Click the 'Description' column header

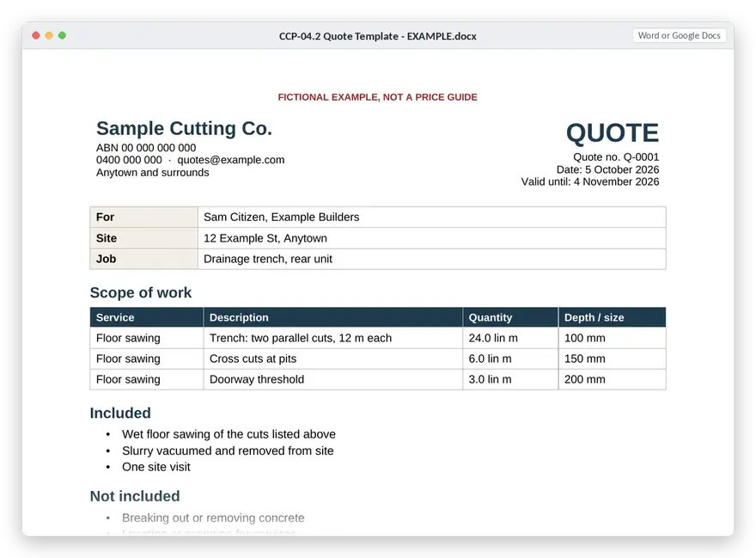(332, 317)
